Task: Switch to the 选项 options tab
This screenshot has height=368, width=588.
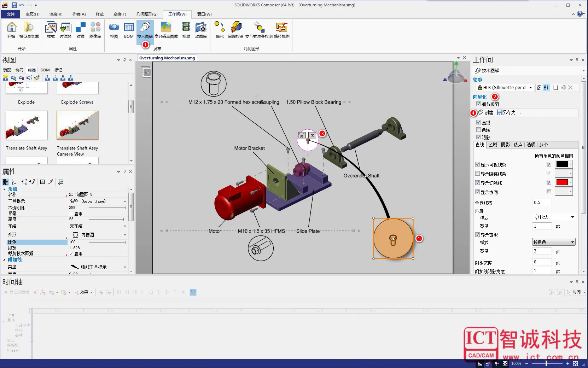Action: click(530, 145)
